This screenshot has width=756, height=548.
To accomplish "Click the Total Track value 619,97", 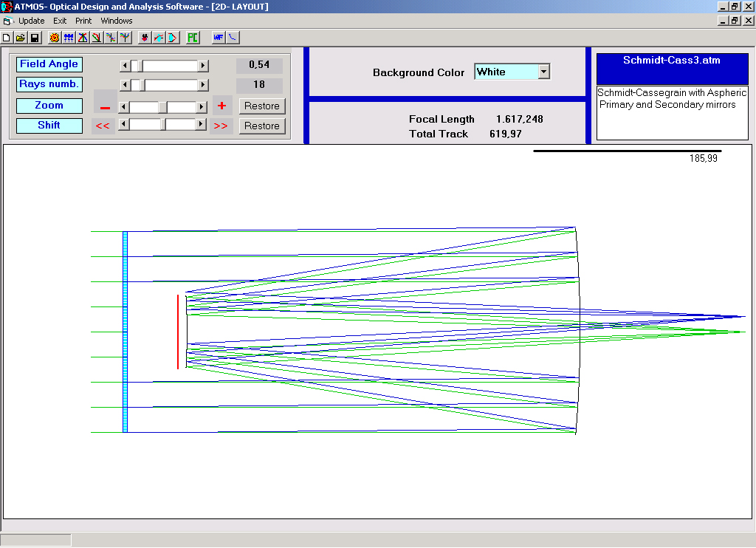I will point(506,134).
